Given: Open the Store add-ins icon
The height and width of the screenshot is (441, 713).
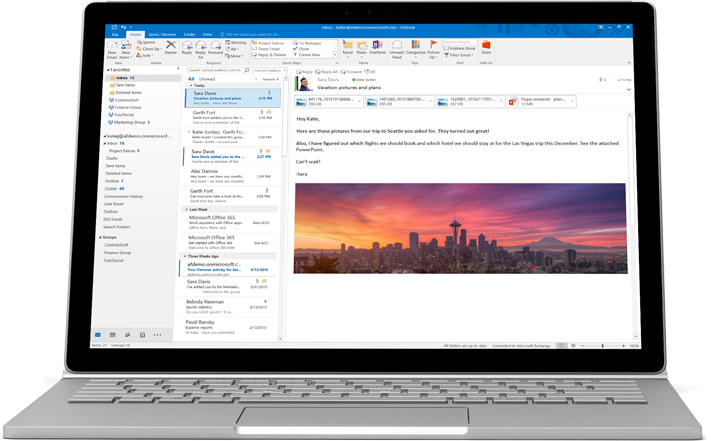Looking at the screenshot, I should [487, 48].
